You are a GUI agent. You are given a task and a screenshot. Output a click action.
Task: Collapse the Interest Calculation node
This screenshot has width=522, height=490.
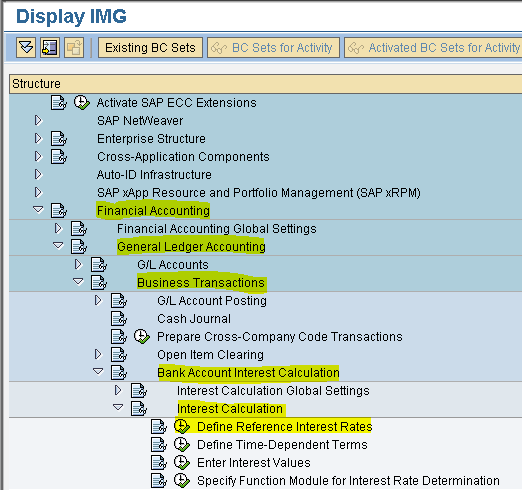[118, 408]
